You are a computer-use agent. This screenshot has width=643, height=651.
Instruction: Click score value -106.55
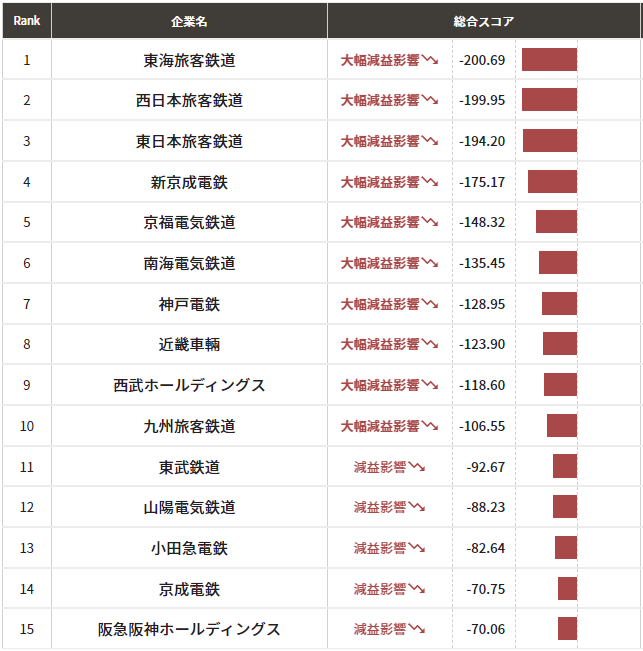pos(482,426)
